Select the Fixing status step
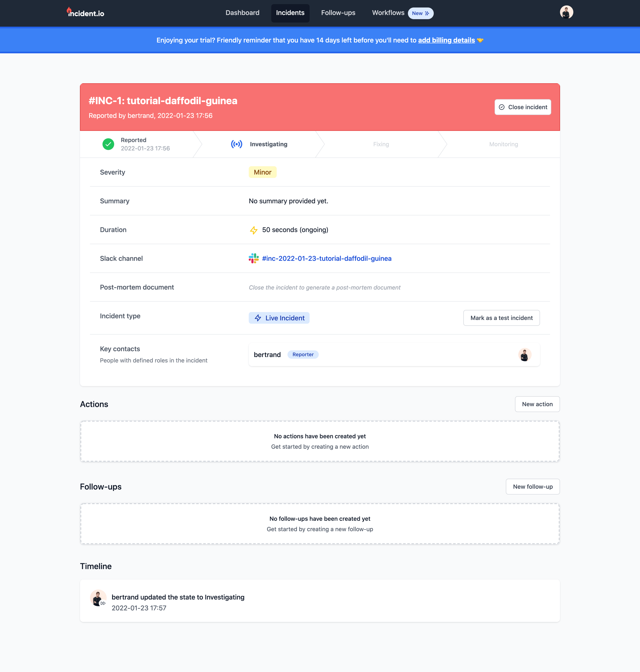Screen dimensions: 640x672 click(381, 144)
